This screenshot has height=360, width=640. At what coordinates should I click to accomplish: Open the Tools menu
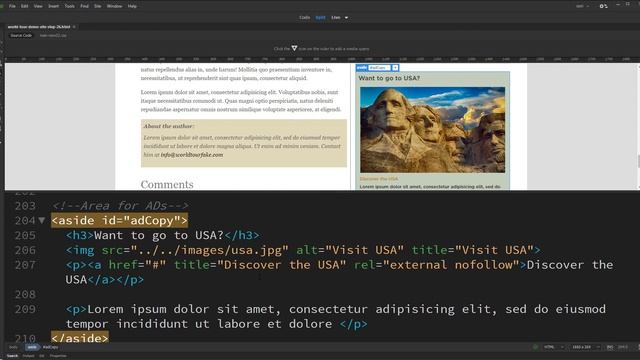pos(69,6)
